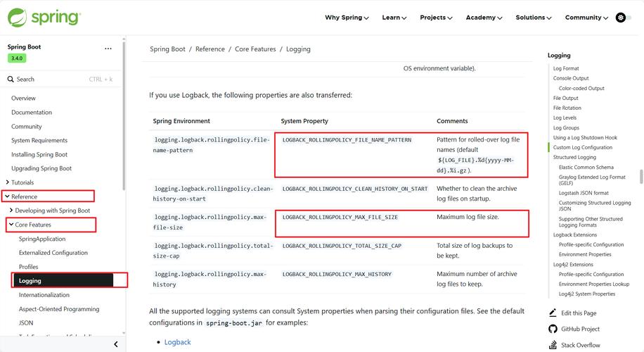Open Overview in the sidebar

pos(23,99)
